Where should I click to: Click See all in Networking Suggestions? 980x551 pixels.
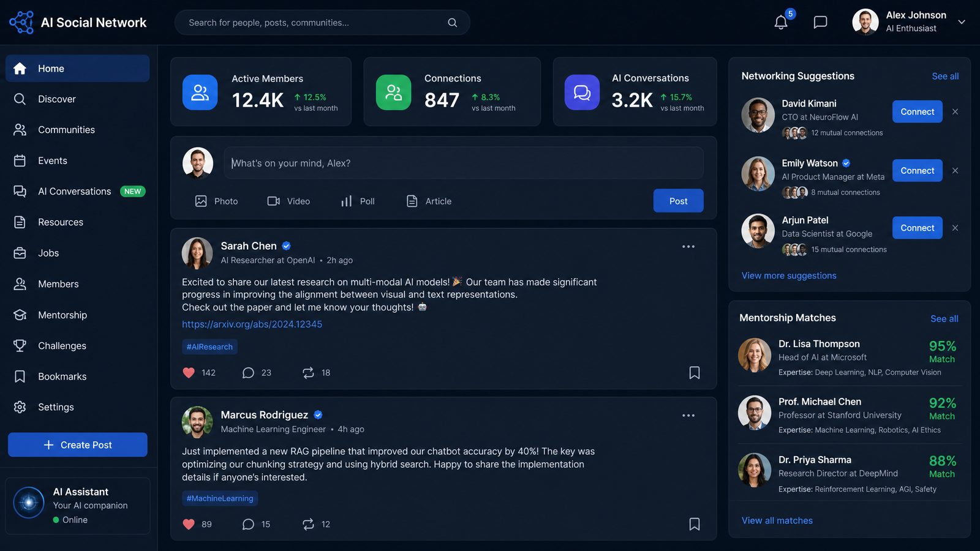click(945, 77)
